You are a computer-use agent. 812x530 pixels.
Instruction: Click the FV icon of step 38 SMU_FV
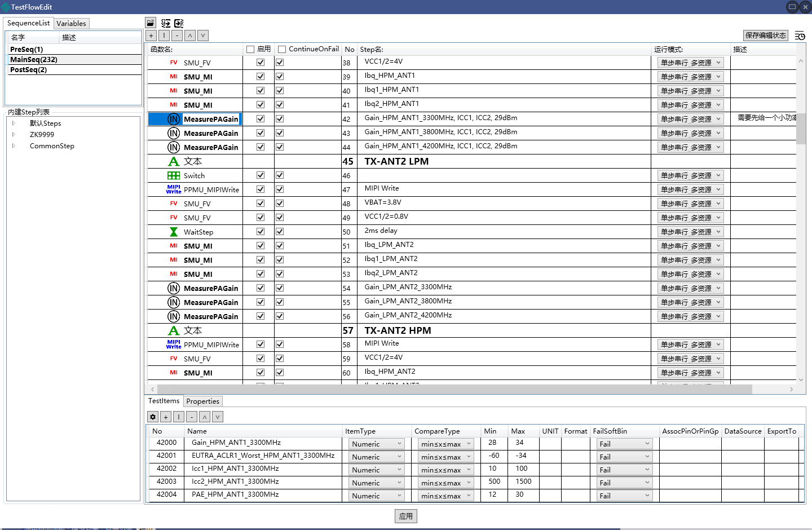click(x=174, y=63)
